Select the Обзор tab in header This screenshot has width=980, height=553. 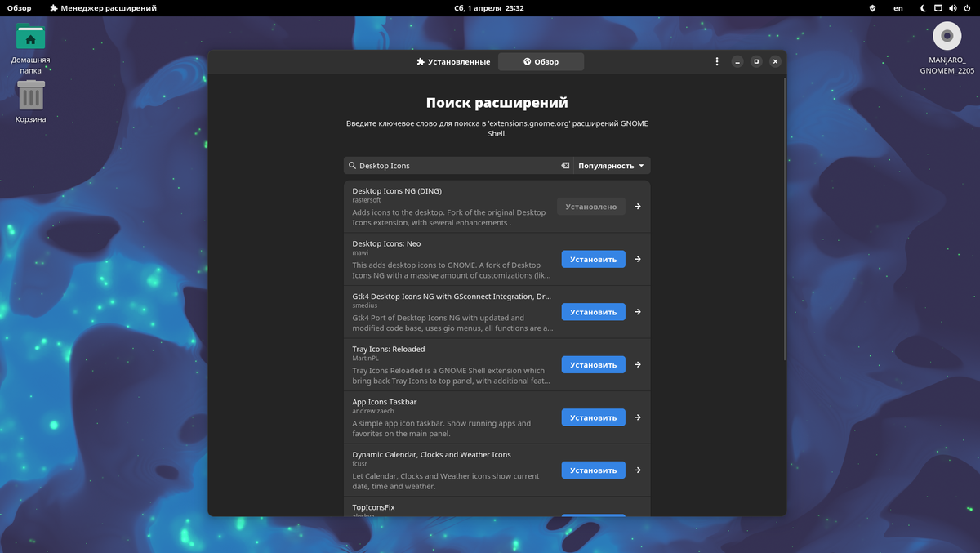[x=541, y=62]
